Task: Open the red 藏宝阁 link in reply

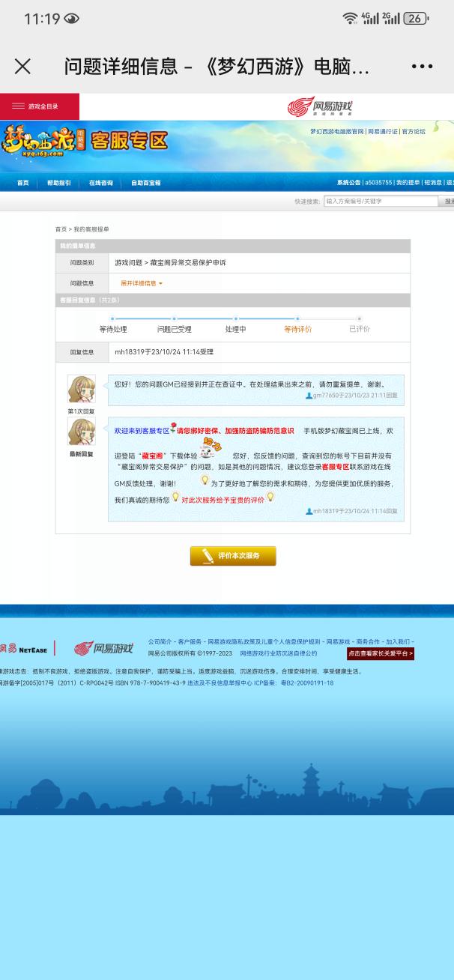Action: point(151,456)
